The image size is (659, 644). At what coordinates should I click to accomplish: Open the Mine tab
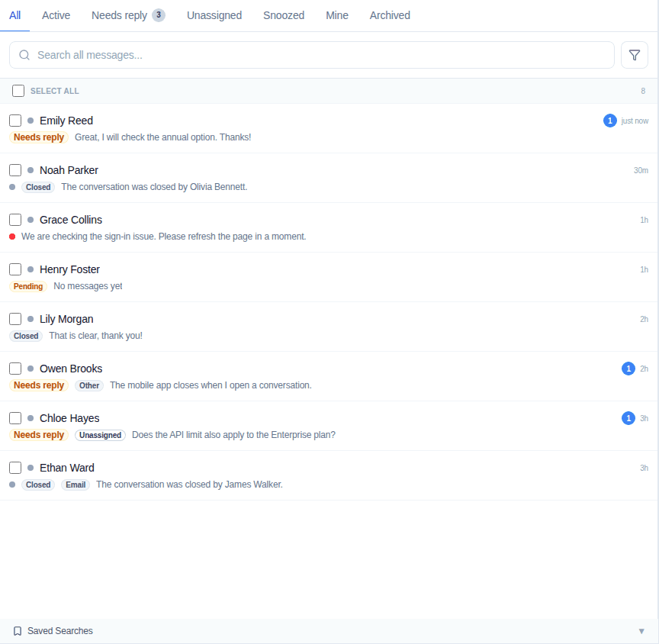click(337, 15)
